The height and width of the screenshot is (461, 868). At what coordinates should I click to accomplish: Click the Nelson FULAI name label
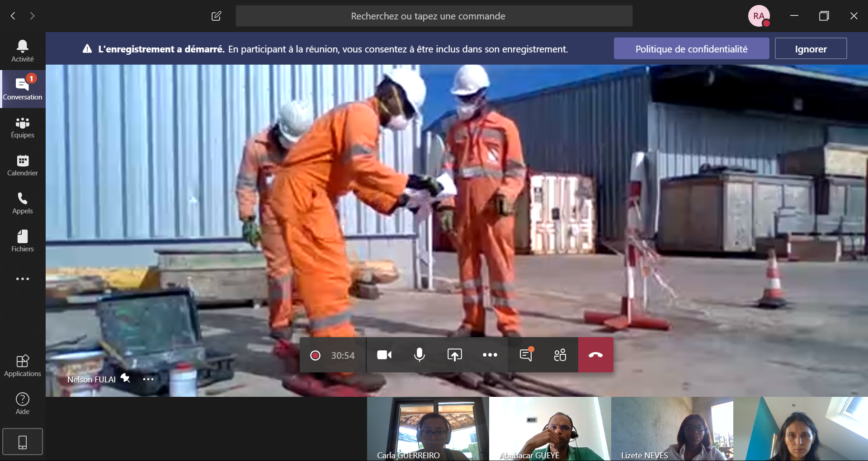(91, 380)
